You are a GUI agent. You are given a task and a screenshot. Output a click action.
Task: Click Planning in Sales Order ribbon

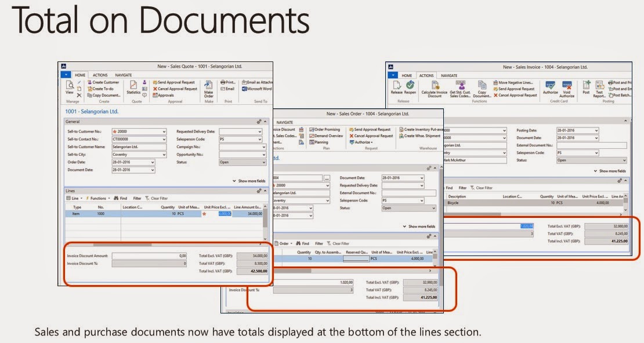[x=319, y=143]
